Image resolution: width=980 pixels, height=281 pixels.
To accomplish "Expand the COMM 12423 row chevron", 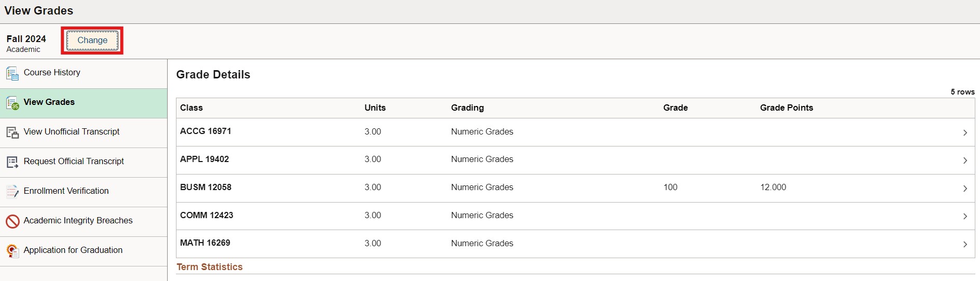I will (965, 216).
